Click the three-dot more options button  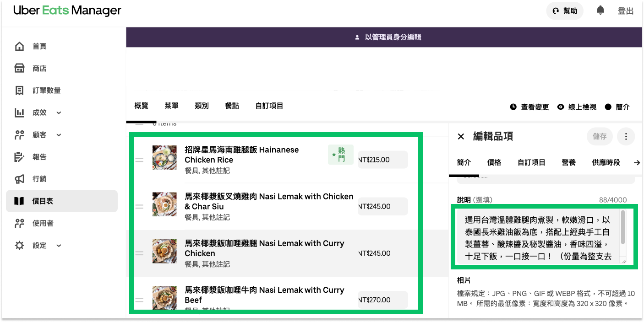[626, 136]
